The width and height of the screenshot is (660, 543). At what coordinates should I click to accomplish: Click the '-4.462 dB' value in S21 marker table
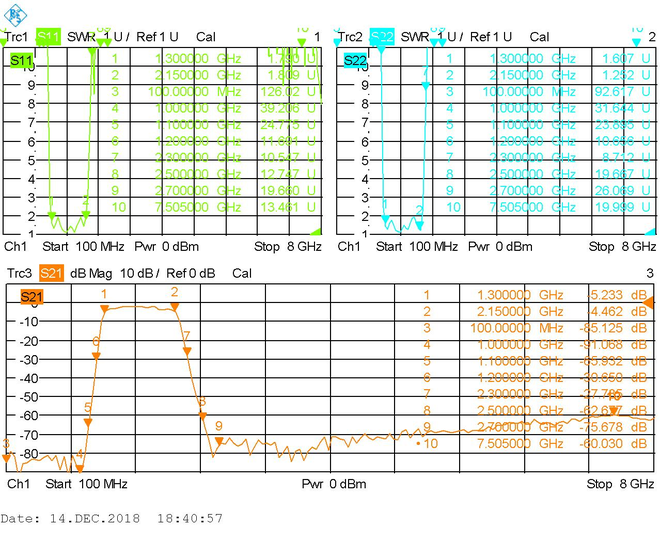617,311
